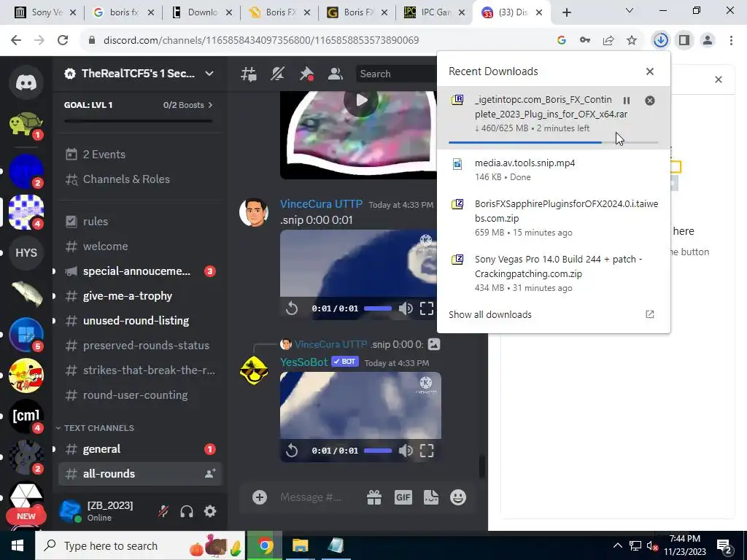Open the Sony Vegas Pro zip download
The height and width of the screenshot is (560, 747).
(554, 273)
